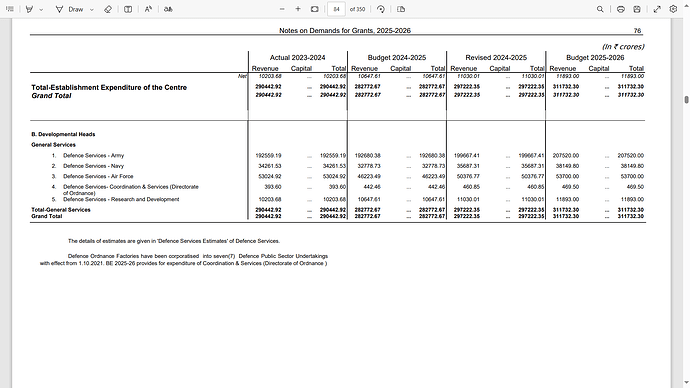Toggle fit to page width

(315, 9)
